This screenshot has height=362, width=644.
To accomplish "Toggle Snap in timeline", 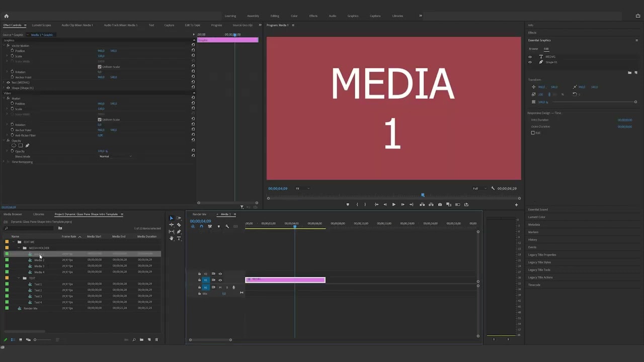I will coord(201,226).
